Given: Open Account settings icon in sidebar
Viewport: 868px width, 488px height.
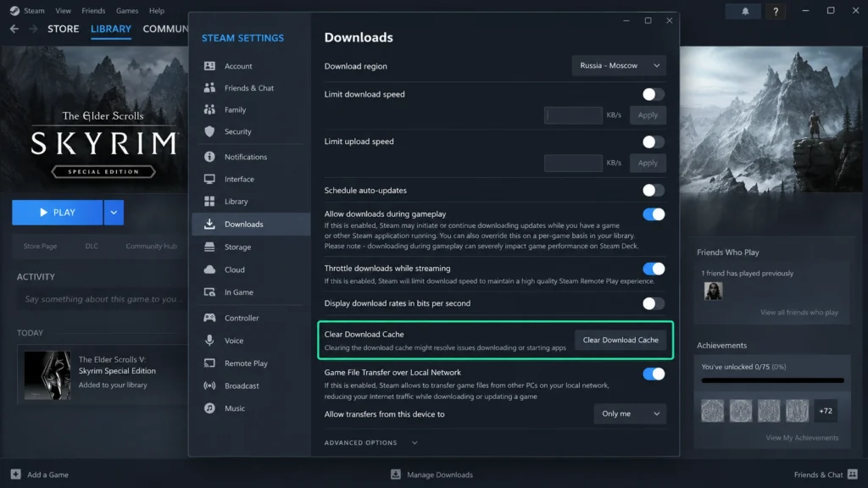Looking at the screenshot, I should pyautogui.click(x=209, y=66).
